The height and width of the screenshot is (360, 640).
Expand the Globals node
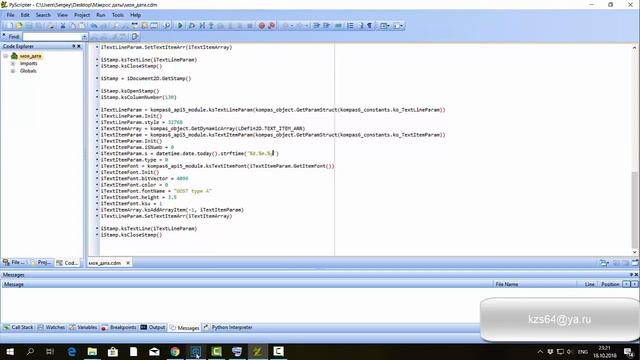point(13,71)
